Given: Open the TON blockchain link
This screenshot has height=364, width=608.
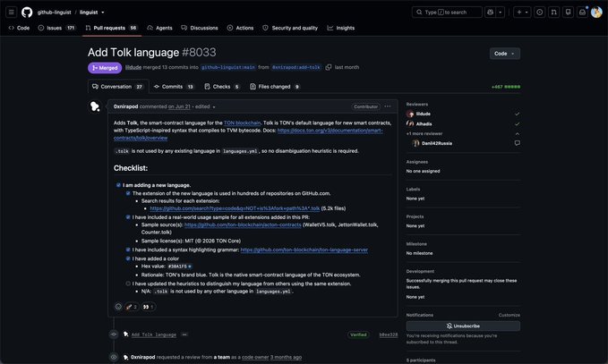Looking at the screenshot, I should click(242, 123).
